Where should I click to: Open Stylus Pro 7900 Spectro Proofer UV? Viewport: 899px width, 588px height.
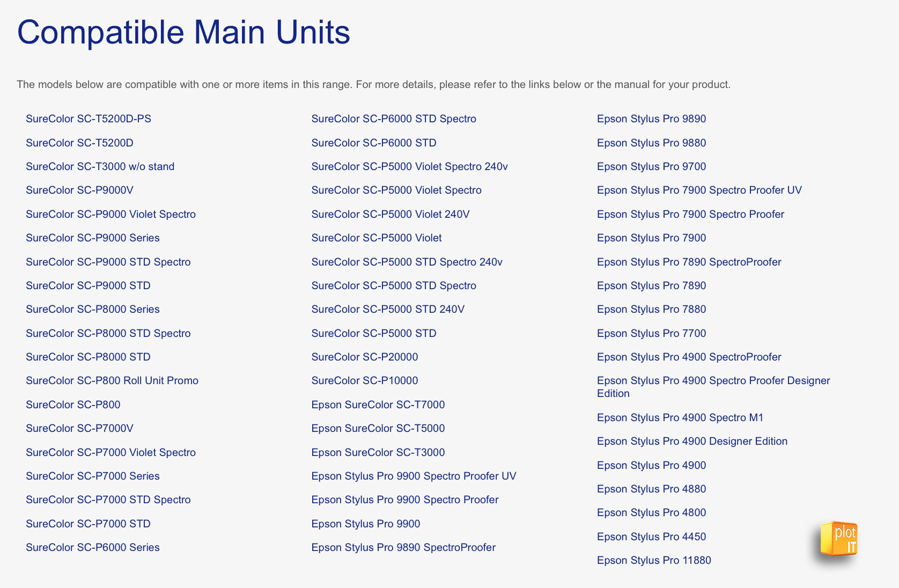pyautogui.click(x=699, y=190)
